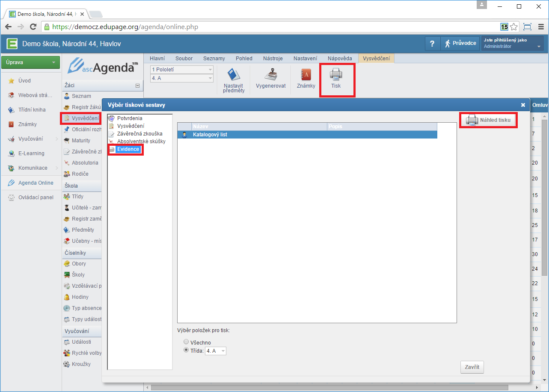Open the Chrome hamburger menu
The image size is (549, 392).
540,27
